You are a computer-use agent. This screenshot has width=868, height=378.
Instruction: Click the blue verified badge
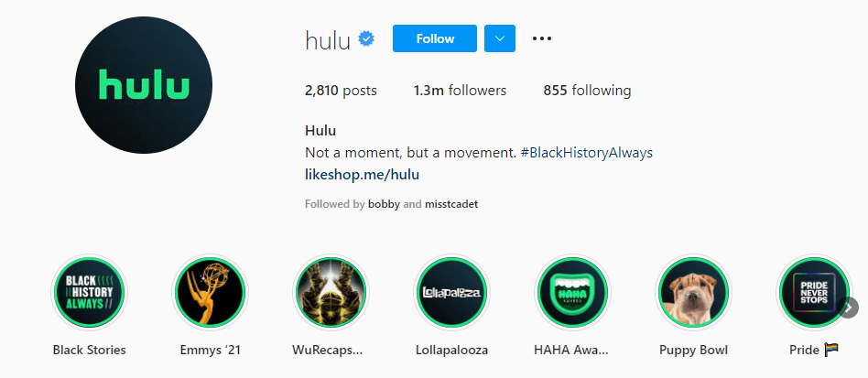(x=366, y=38)
